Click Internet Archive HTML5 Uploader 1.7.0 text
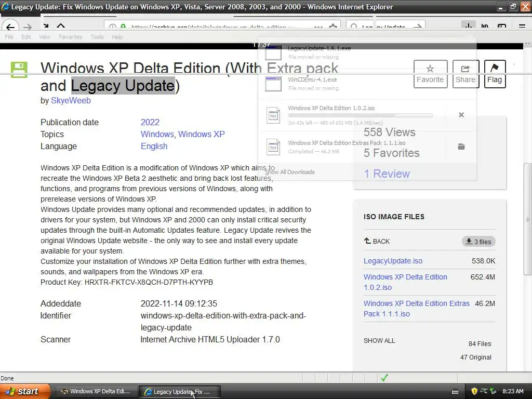Image resolution: width=532 pixels, height=399 pixels. point(210,340)
